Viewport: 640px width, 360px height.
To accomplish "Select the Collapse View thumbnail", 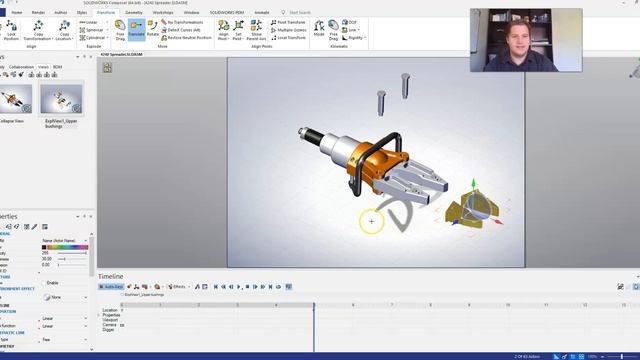I will click(16, 100).
